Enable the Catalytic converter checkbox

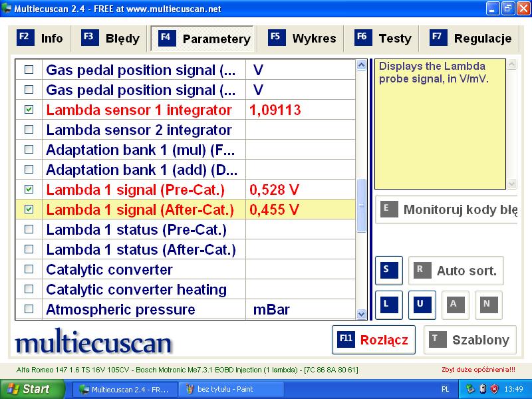click(x=29, y=269)
